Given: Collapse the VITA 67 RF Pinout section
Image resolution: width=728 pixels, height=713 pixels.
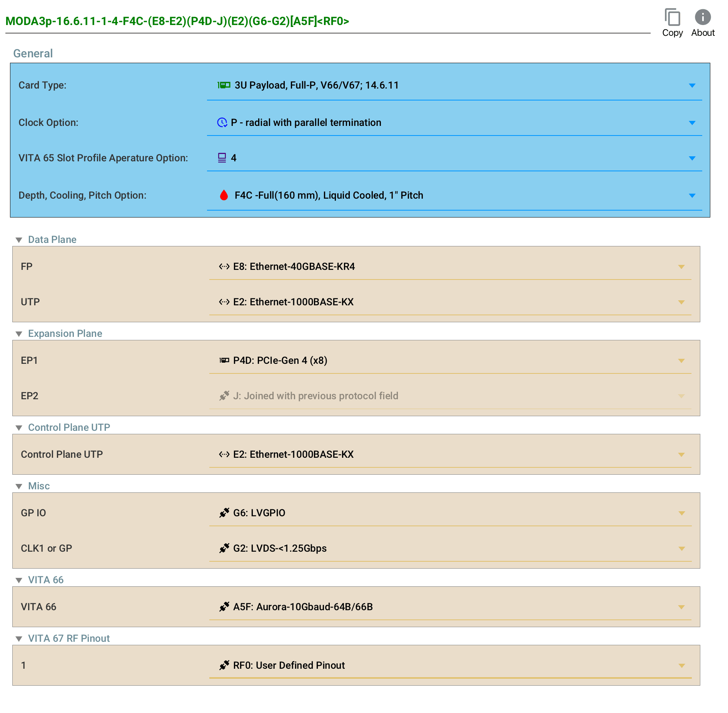Looking at the screenshot, I should click(19, 639).
